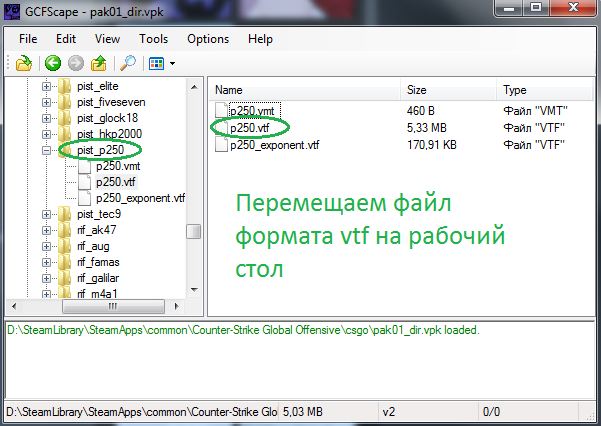Click the pist_tec9 folder icon
Screen dimensions: 601x426
click(64, 214)
